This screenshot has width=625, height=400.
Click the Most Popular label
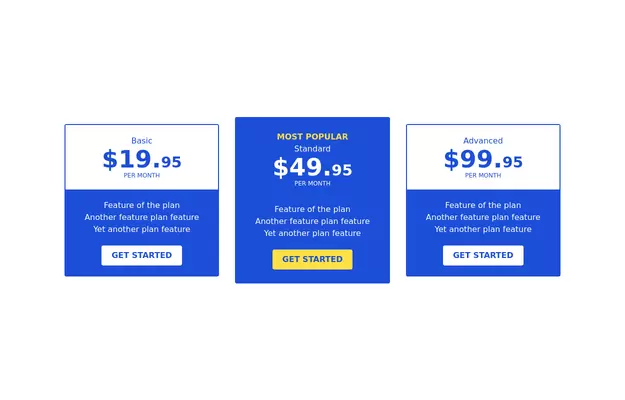click(312, 137)
